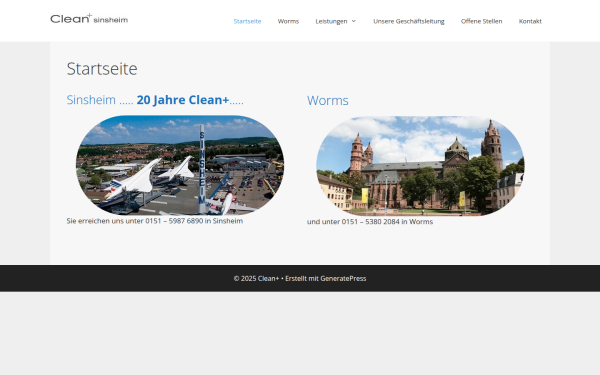Open Unsere Geschäftsleitung page
This screenshot has width=600, height=375.
pos(409,21)
